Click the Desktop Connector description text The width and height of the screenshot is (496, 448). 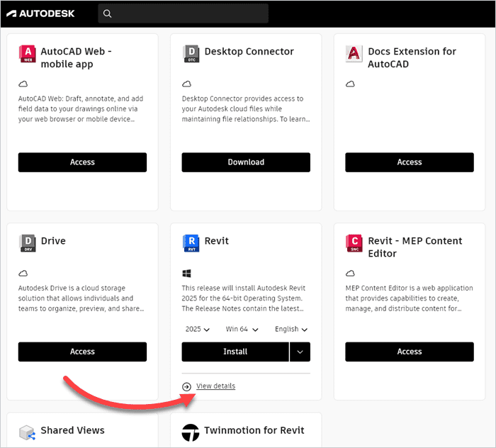tap(246, 109)
